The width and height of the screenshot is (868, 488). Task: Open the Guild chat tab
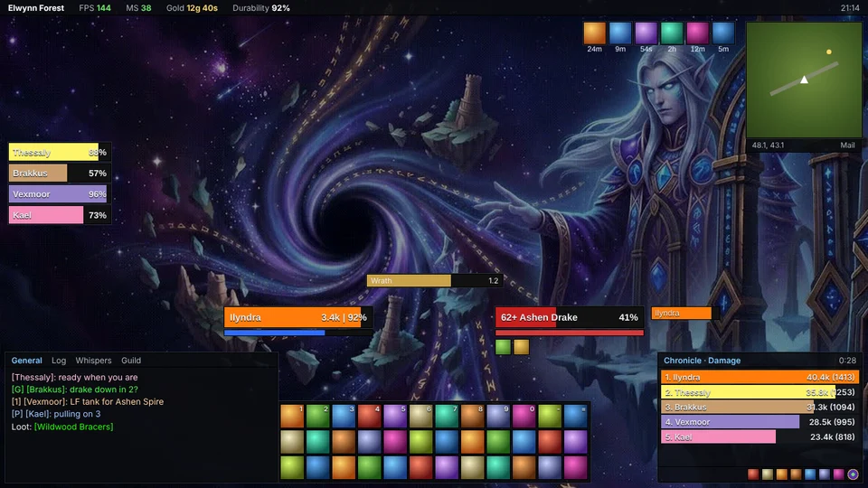click(131, 361)
